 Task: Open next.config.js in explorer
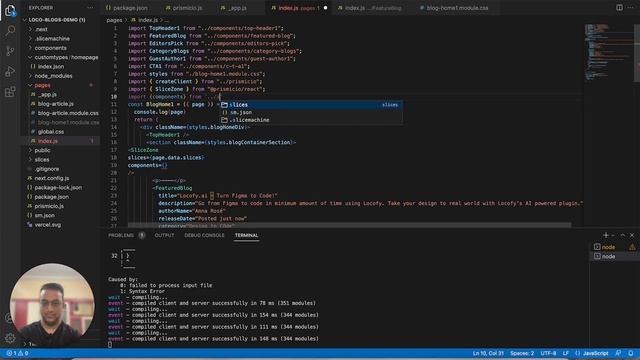click(x=51, y=178)
